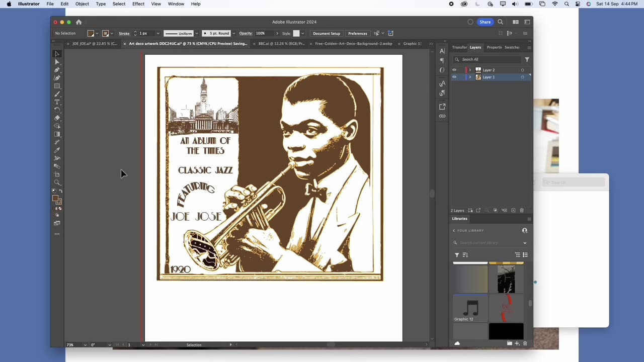Viewport: 644px width, 362px height.
Task: Click the Share button
Action: tap(485, 22)
